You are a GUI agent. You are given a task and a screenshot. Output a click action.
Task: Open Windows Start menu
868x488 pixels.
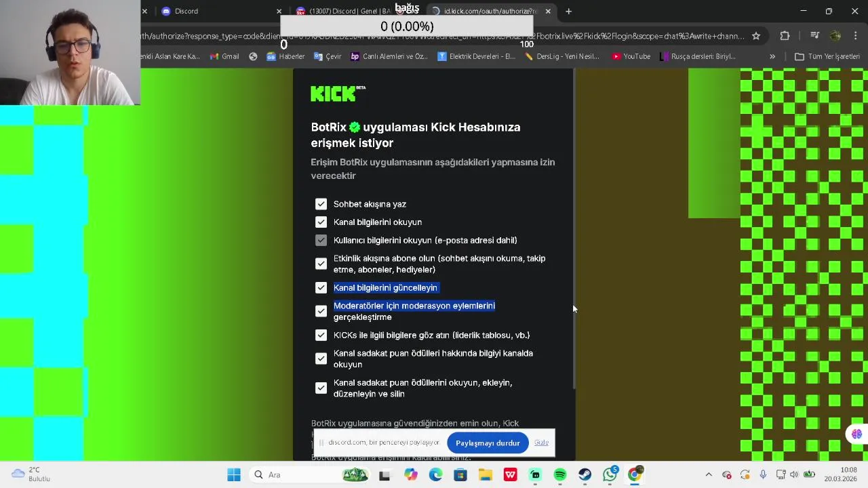coord(234,474)
